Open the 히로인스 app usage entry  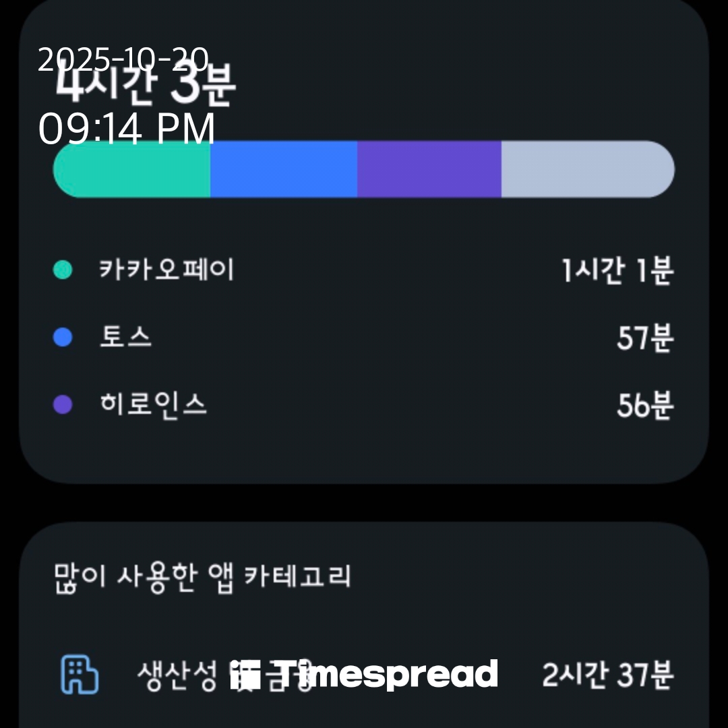pyautogui.click(x=153, y=404)
